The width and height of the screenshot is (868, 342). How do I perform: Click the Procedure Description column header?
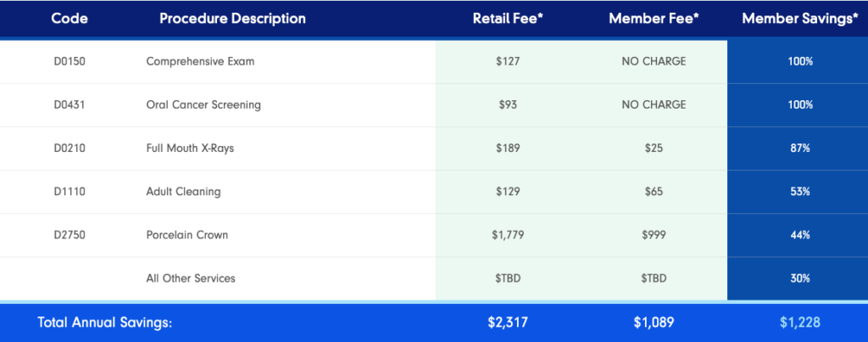click(x=232, y=19)
